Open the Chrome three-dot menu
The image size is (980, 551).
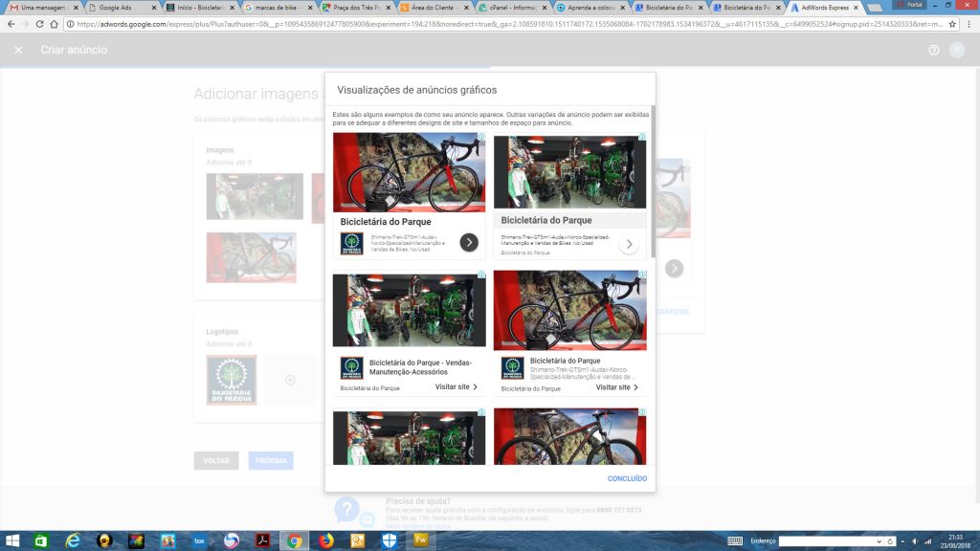pos(969,24)
